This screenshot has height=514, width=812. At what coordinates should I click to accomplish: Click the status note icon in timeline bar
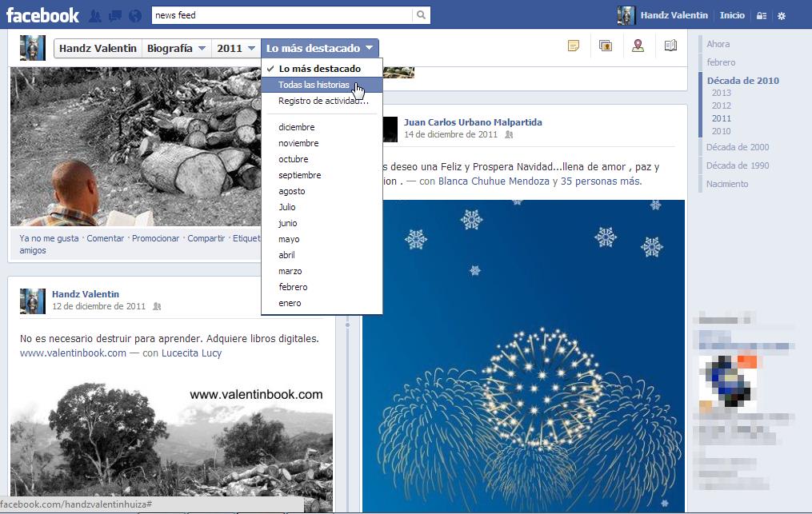tap(573, 46)
